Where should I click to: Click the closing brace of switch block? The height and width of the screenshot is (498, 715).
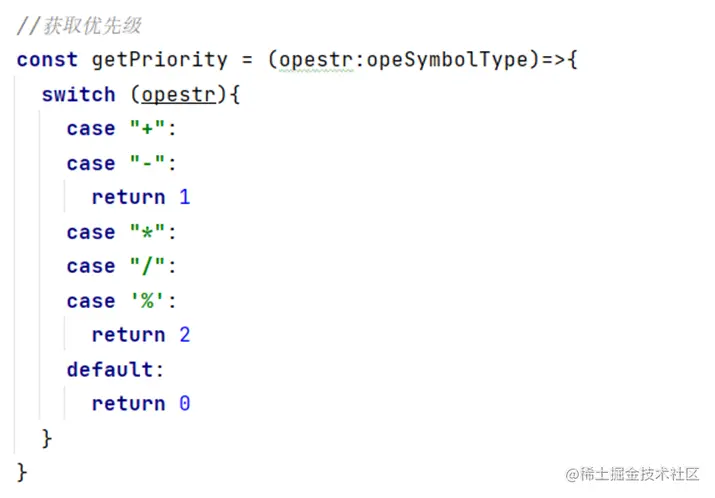pyautogui.click(x=47, y=437)
